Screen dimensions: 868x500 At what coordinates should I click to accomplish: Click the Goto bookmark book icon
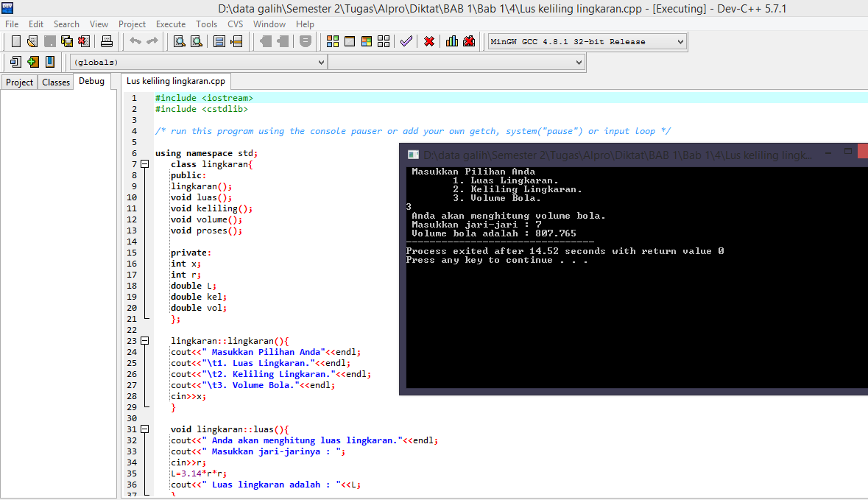coord(50,62)
